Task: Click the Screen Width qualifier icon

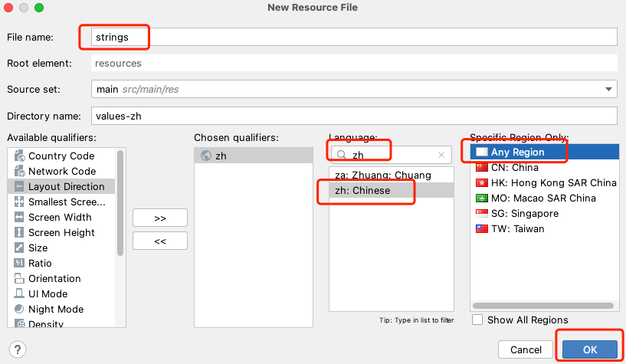Action: pos(19,218)
